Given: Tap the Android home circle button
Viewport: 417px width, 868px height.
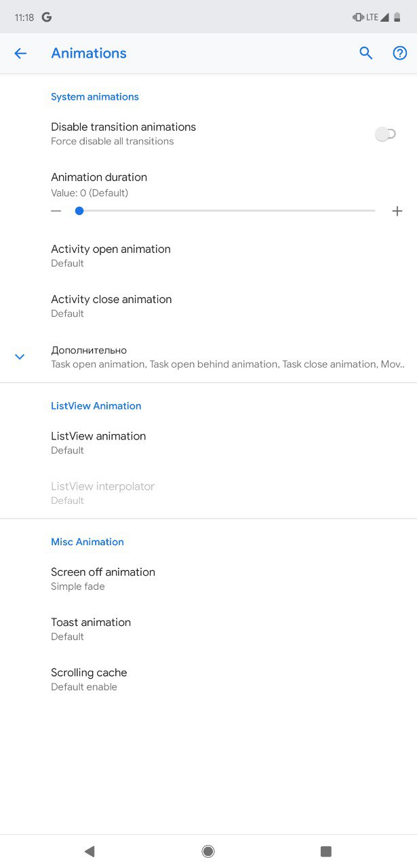Looking at the screenshot, I should click(x=208, y=851).
